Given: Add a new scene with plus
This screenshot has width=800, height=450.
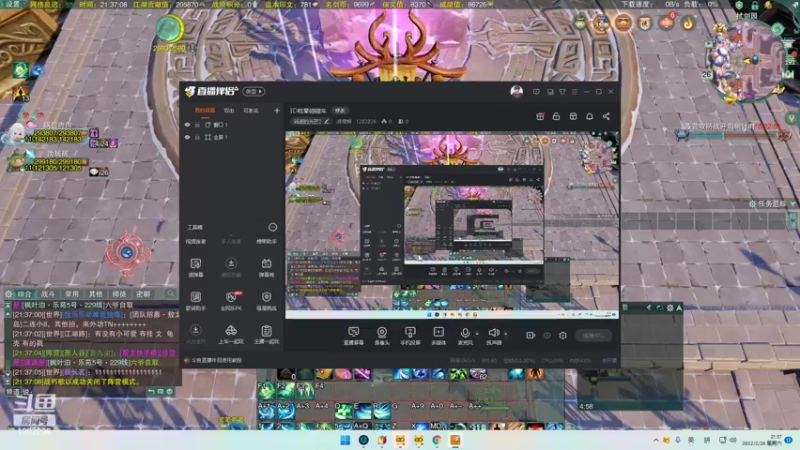Looking at the screenshot, I should (277, 110).
